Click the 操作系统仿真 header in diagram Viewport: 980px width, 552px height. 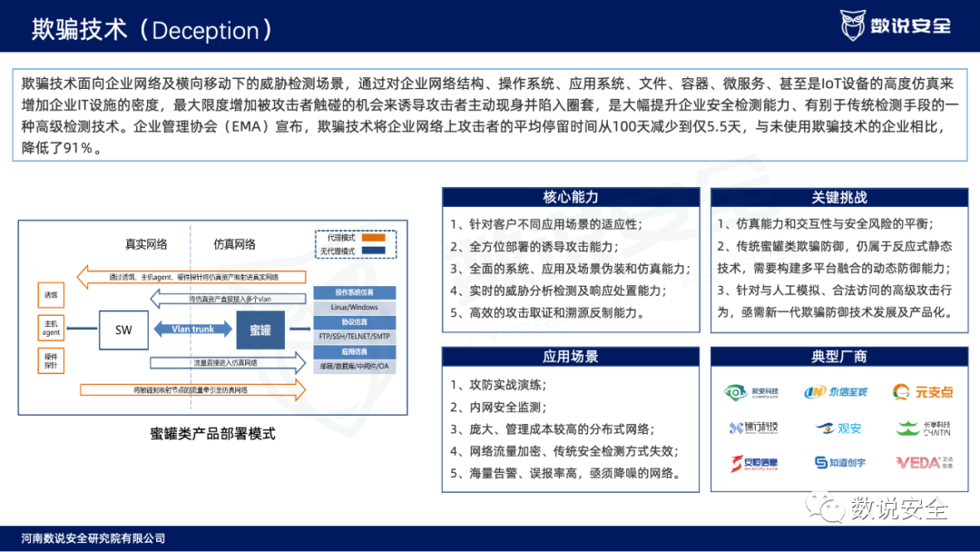tap(355, 292)
